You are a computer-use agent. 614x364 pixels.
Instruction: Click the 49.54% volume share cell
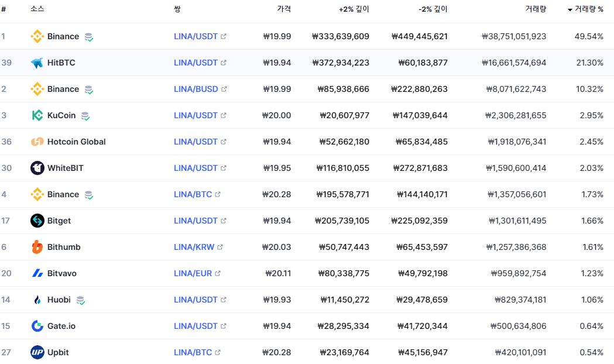[x=589, y=36]
